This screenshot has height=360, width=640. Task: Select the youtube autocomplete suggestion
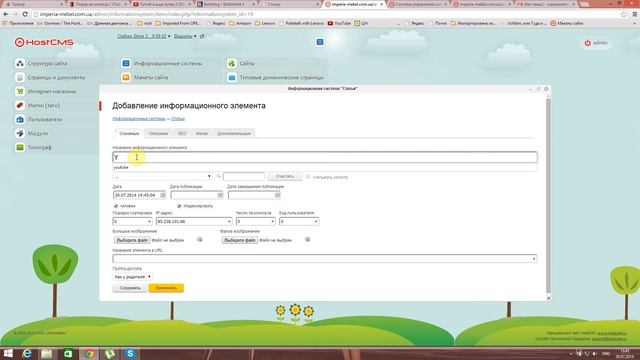coord(325,167)
